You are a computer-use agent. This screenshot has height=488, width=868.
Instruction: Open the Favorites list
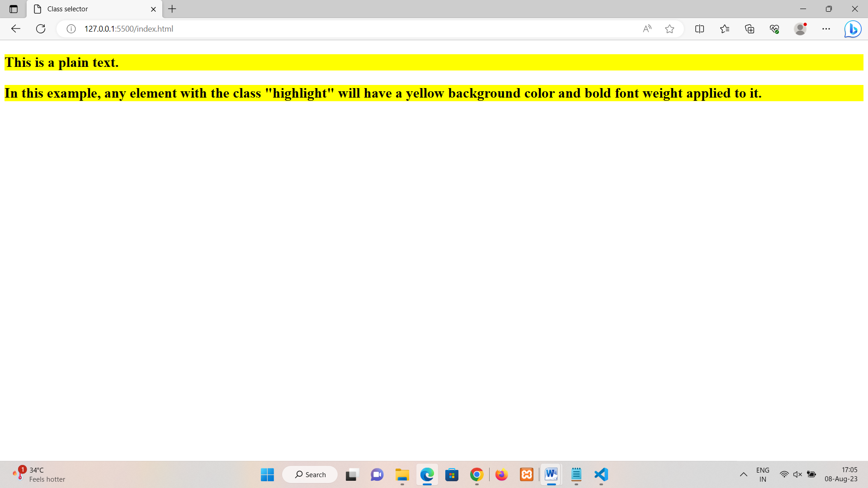tap(725, 29)
